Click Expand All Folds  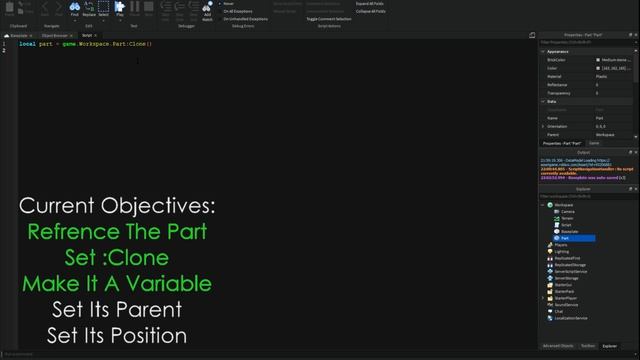point(369,4)
